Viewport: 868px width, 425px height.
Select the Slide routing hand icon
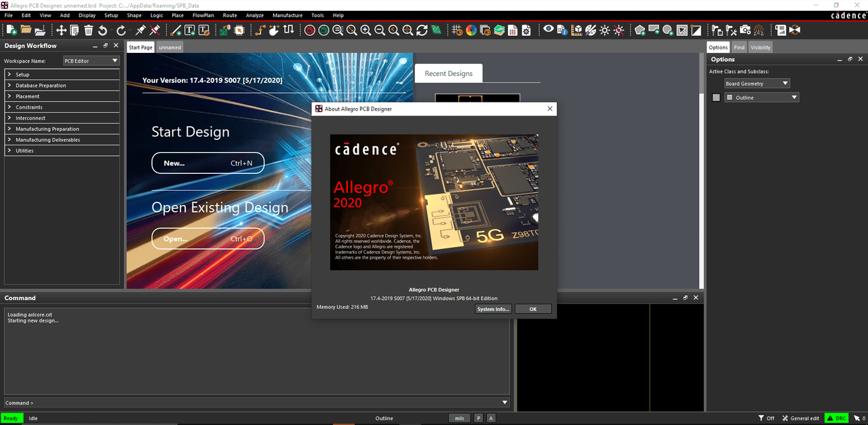point(274,30)
